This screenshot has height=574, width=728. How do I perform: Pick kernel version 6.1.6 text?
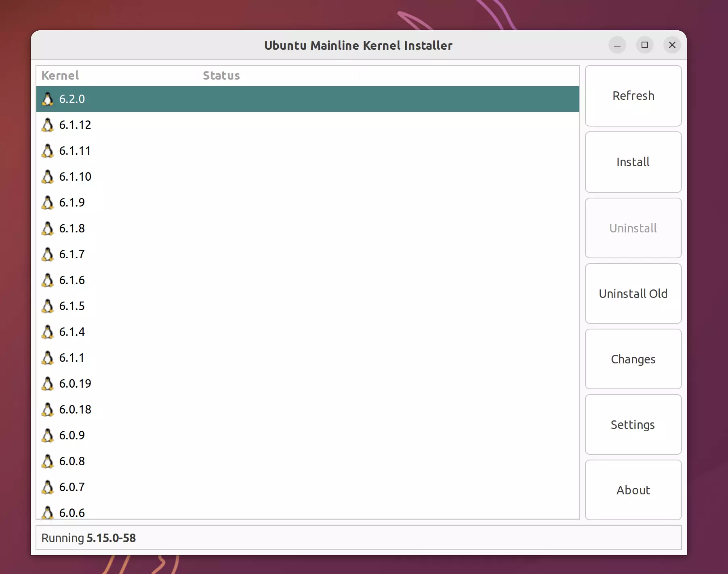(72, 280)
